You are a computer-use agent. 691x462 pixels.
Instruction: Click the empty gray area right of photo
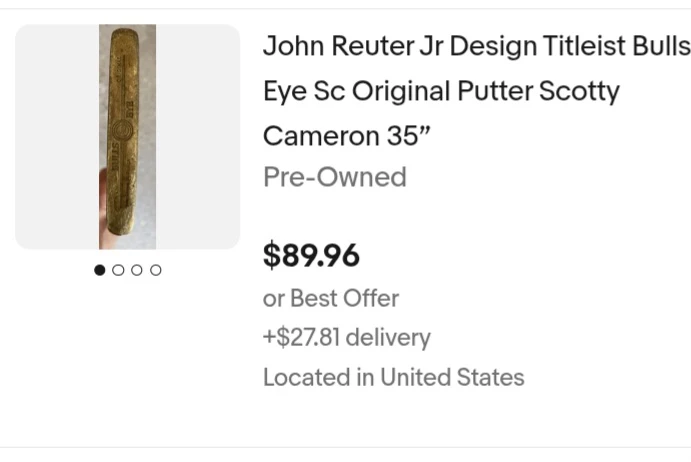click(198, 137)
